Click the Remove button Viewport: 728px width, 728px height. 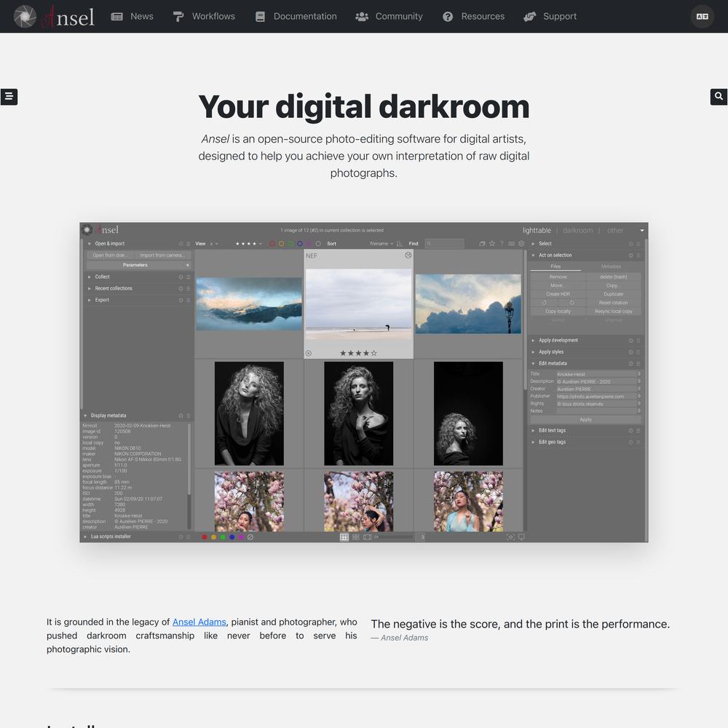(558, 277)
